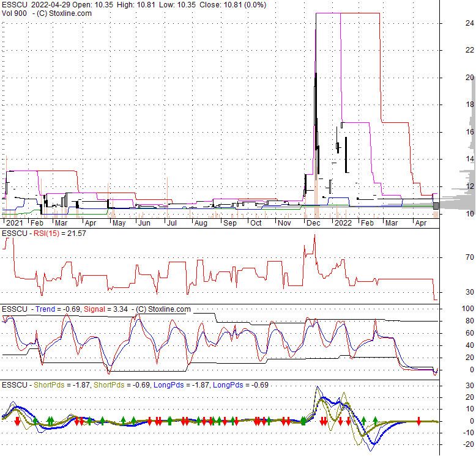Click the 100 level label on the trend panel
This screenshot has height=456, width=476.
pos(468,308)
